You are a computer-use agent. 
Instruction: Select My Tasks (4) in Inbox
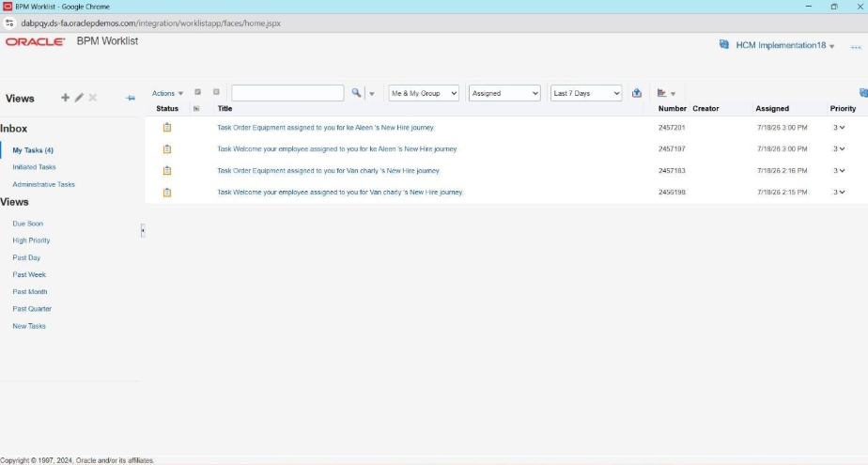pos(33,150)
